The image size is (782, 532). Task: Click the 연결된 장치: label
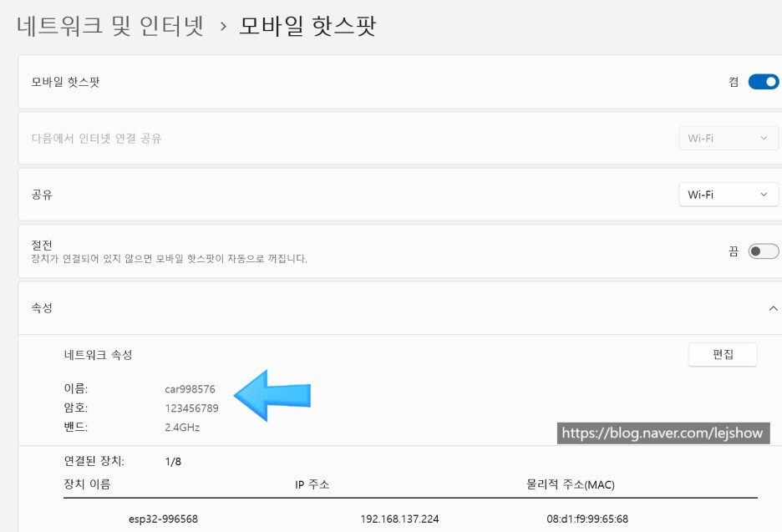(94, 461)
